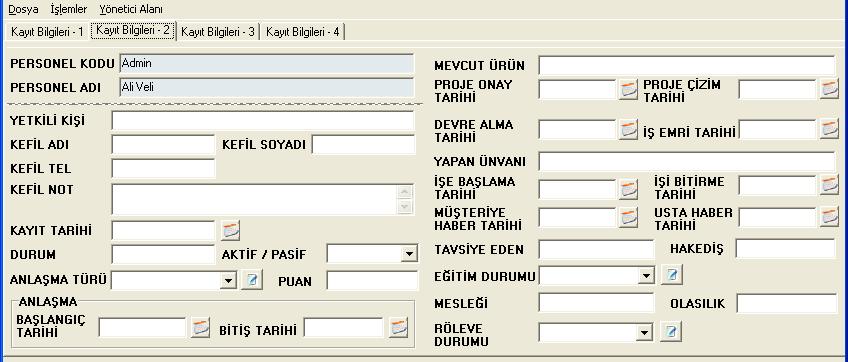
Task: Open calendar picker for PROJE ÇİZİM TARİHİ
Action: pyautogui.click(x=829, y=89)
